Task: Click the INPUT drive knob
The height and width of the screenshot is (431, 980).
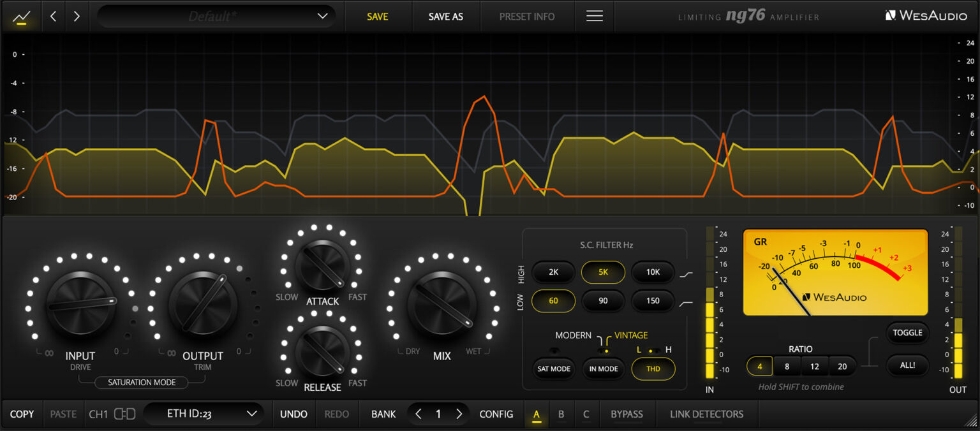Action: pos(80,304)
